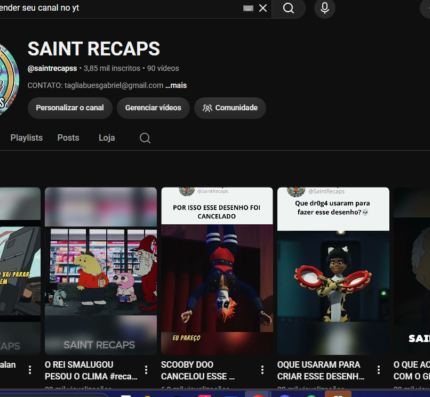This screenshot has height=397, width=430.
Task: Open 'Que dr0g4 usaram' short thumbnail
Action: [x=333, y=271]
